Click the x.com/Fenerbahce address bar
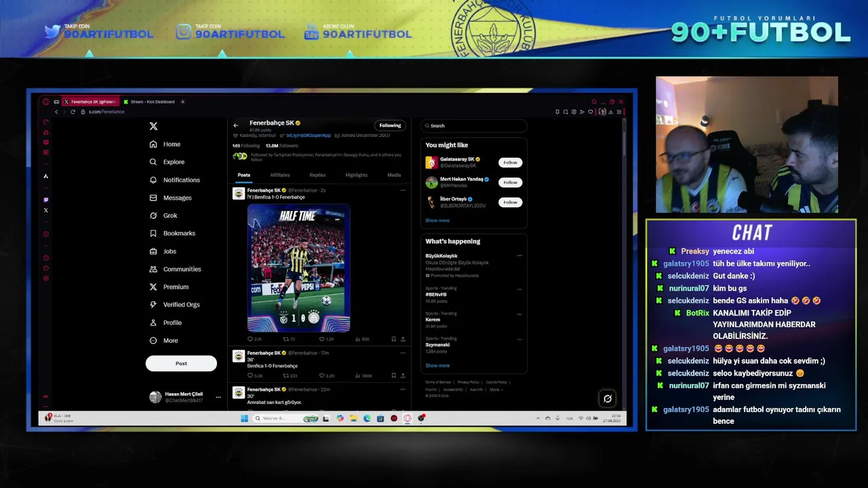The image size is (868, 488). [106, 112]
